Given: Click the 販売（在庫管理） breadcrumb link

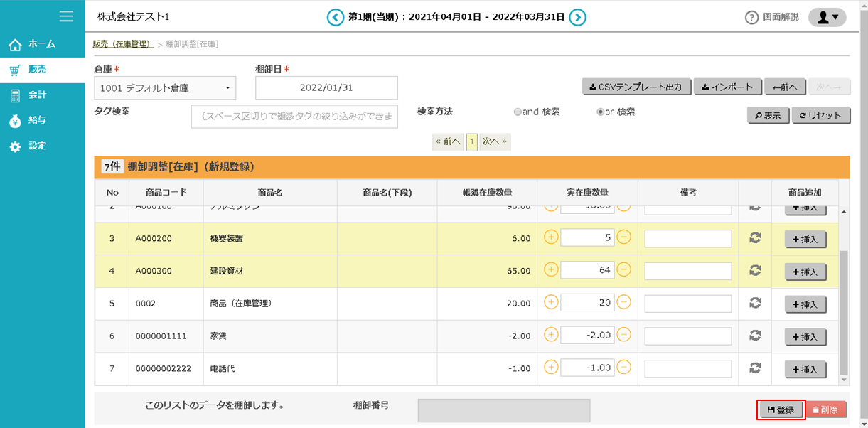Looking at the screenshot, I should (123, 44).
